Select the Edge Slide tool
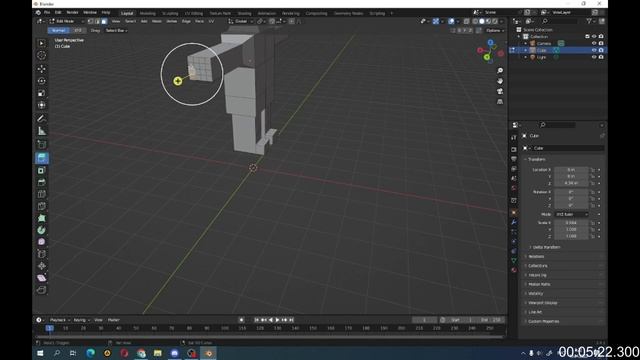 (42, 254)
